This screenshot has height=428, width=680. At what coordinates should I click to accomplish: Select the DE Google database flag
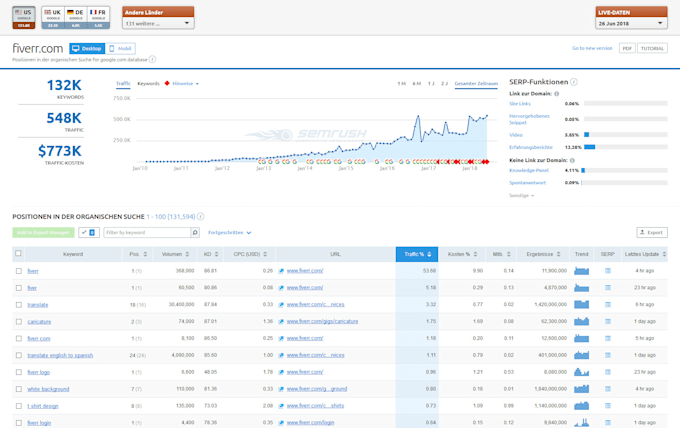(x=75, y=17)
